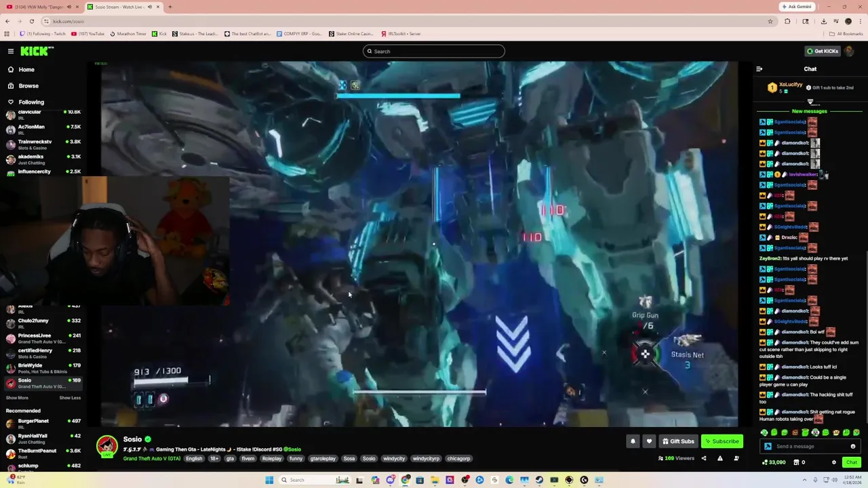
Task: Open certifiedHenry channel
Action: (43, 353)
